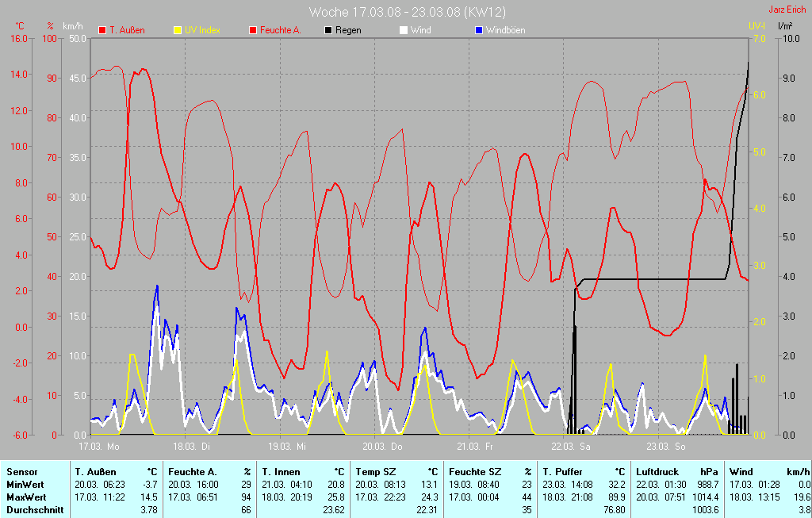
Task: Click the white Wind legend swatch
Action: click(404, 31)
